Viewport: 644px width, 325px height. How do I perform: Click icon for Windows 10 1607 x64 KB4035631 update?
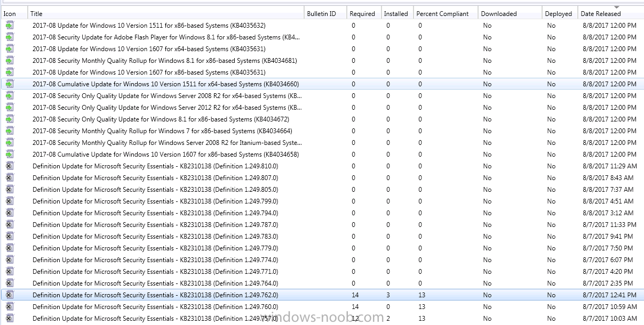click(10, 48)
